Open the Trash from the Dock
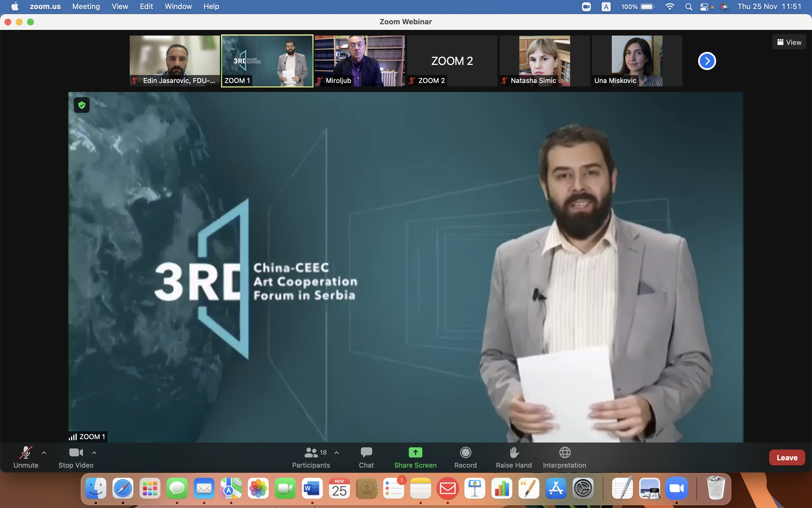Screen dimensions: 812x508 (716, 488)
